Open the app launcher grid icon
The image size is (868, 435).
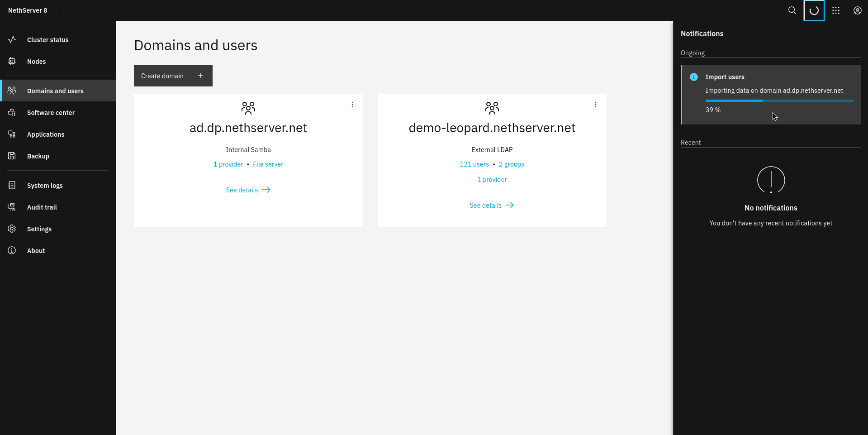point(835,10)
